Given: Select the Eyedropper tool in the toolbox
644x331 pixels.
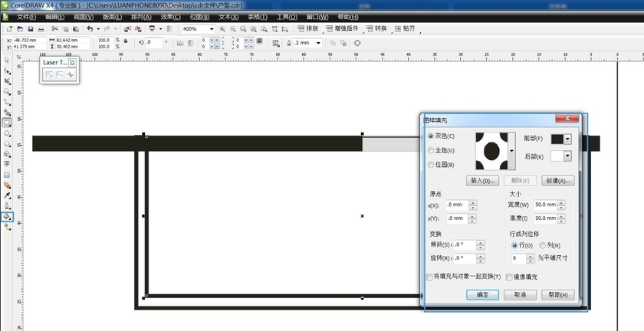Looking at the screenshot, I should pyautogui.click(x=7, y=195).
